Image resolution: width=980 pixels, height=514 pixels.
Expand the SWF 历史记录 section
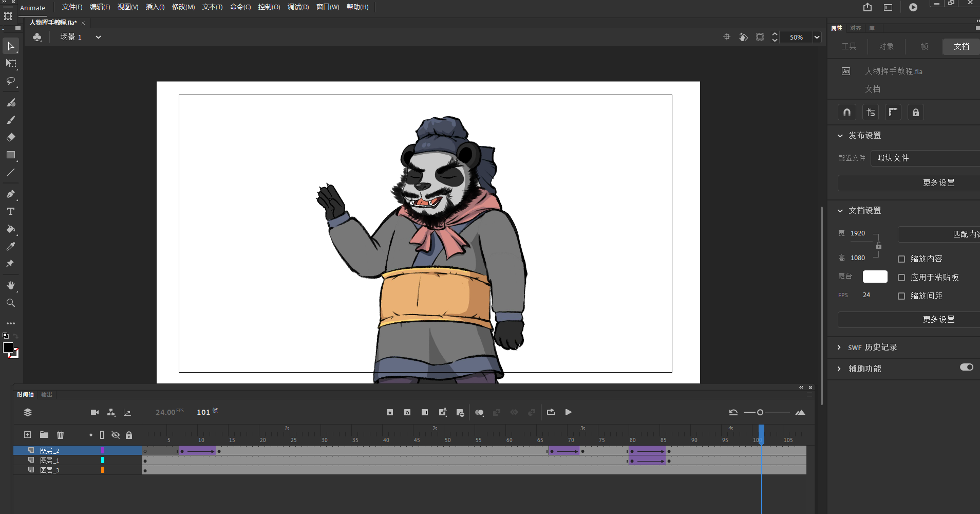(839, 347)
